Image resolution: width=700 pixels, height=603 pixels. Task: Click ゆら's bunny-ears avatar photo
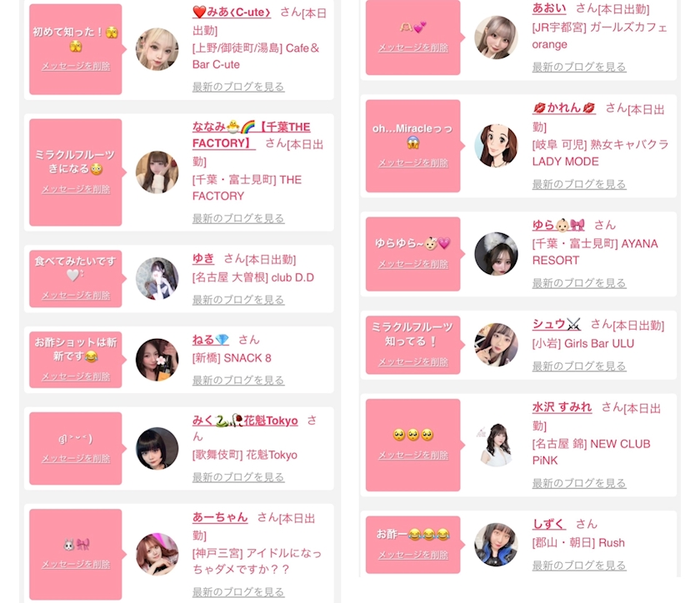click(x=496, y=253)
